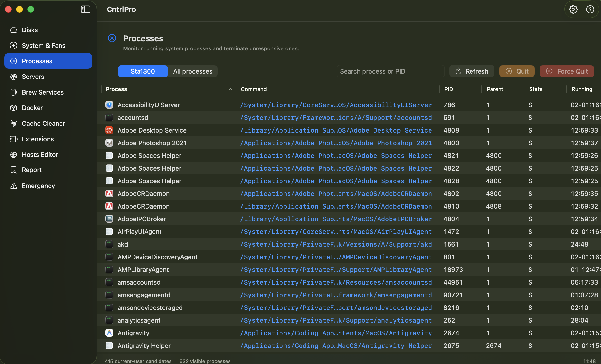Image resolution: width=601 pixels, height=364 pixels.
Task: Go to Servers section
Action: [48, 77]
